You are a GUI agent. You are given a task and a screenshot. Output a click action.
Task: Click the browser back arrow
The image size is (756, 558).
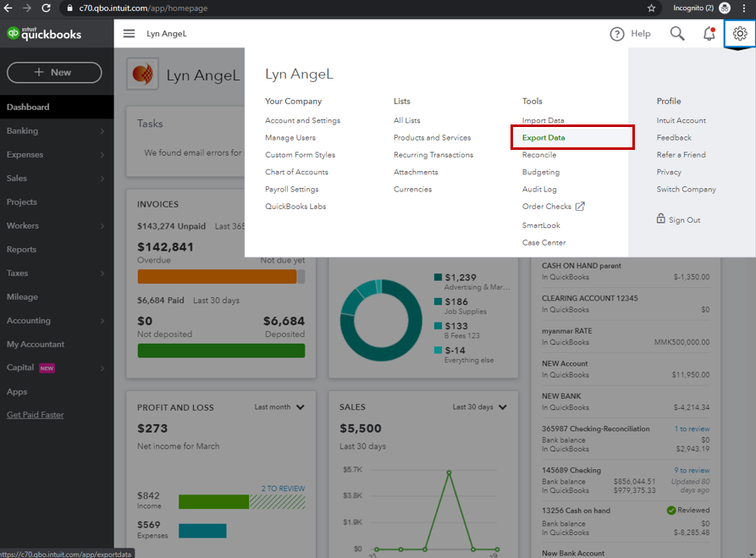8,8
